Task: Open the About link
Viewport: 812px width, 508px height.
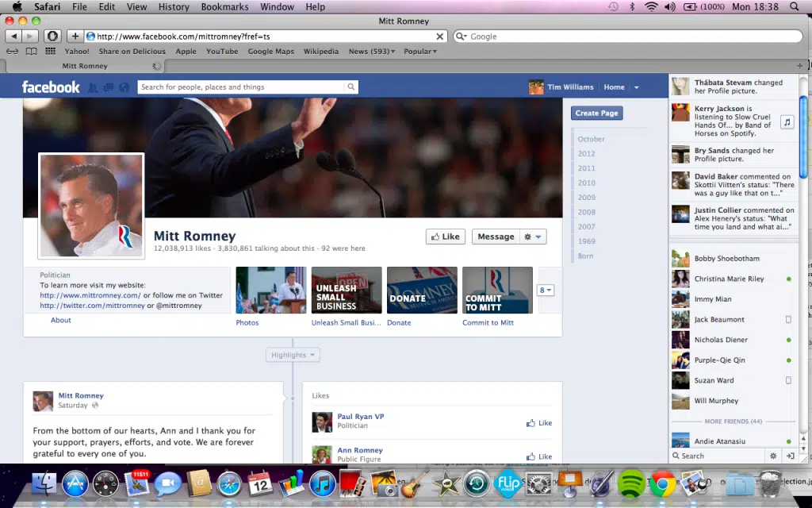Action: (60, 320)
